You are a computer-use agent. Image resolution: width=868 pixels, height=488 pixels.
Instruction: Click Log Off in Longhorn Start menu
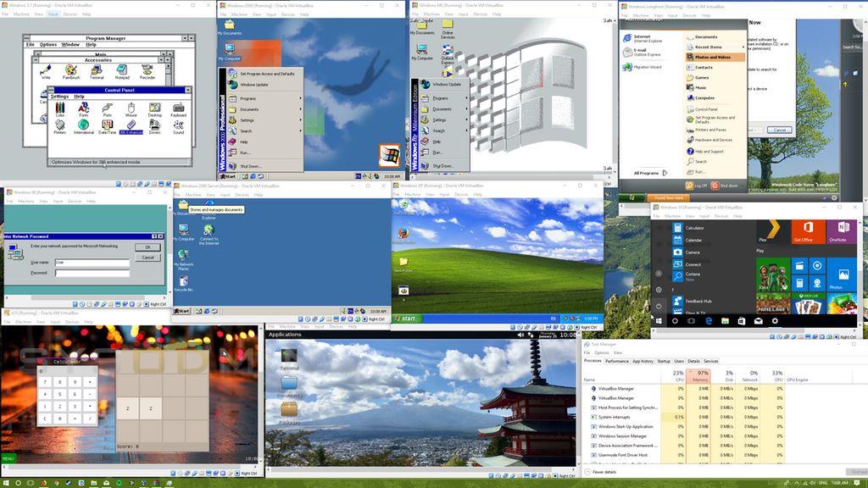pyautogui.click(x=697, y=186)
